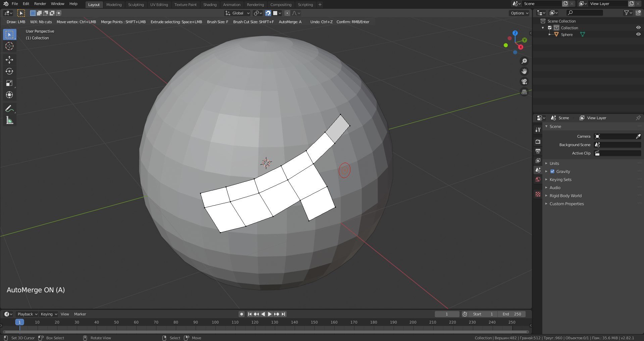Image resolution: width=644 pixels, height=341 pixels.
Task: Activate the Scale tool
Action: coord(9,83)
